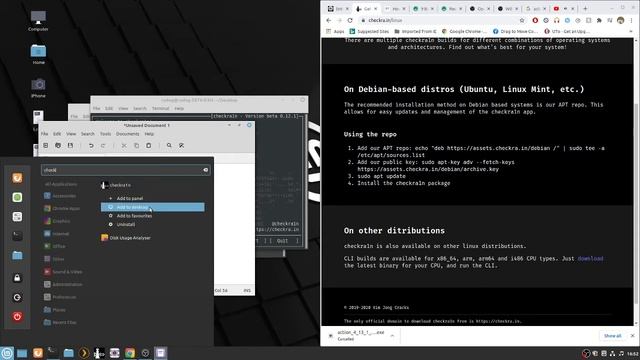Click Show all in the downloads bar
Viewport: 640px width, 360px height.
[612, 336]
